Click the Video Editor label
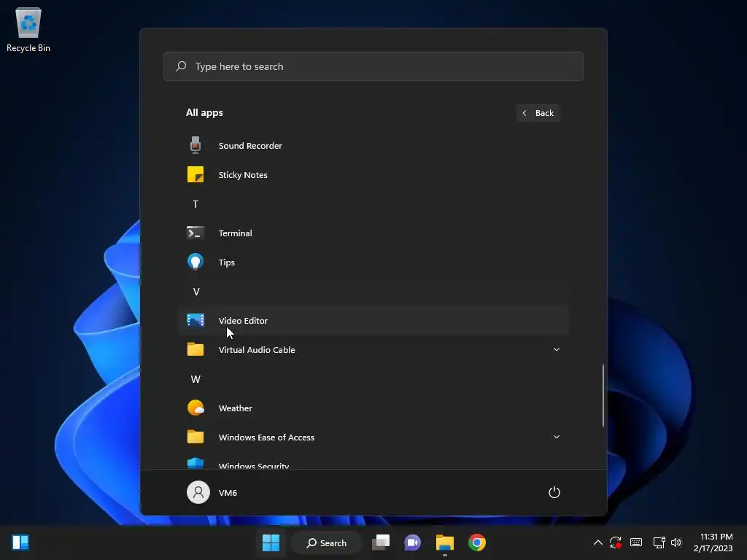The width and height of the screenshot is (747, 560). (x=243, y=321)
